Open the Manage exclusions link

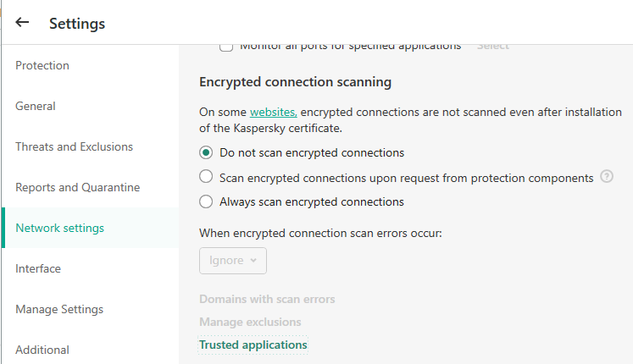point(250,322)
